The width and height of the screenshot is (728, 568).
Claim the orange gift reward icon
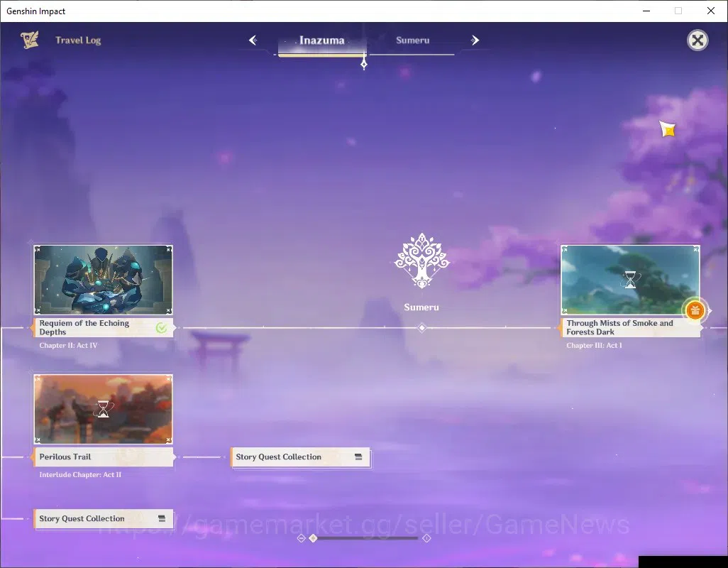point(695,311)
